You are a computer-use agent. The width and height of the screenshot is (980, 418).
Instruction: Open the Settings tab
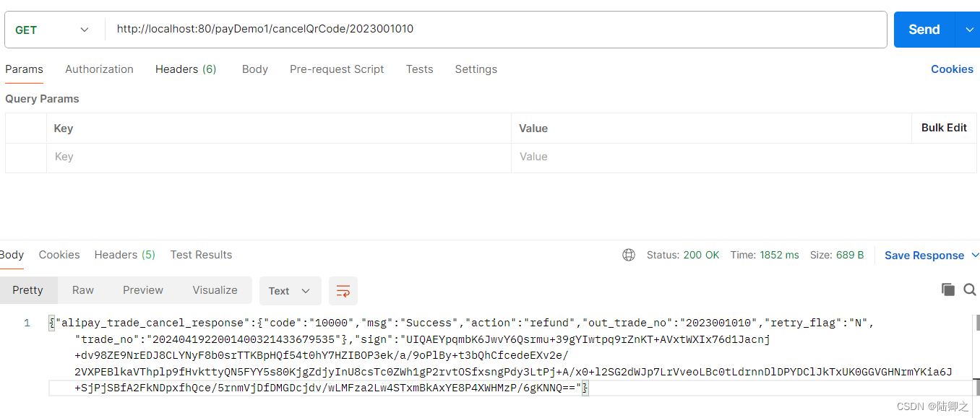tap(476, 69)
